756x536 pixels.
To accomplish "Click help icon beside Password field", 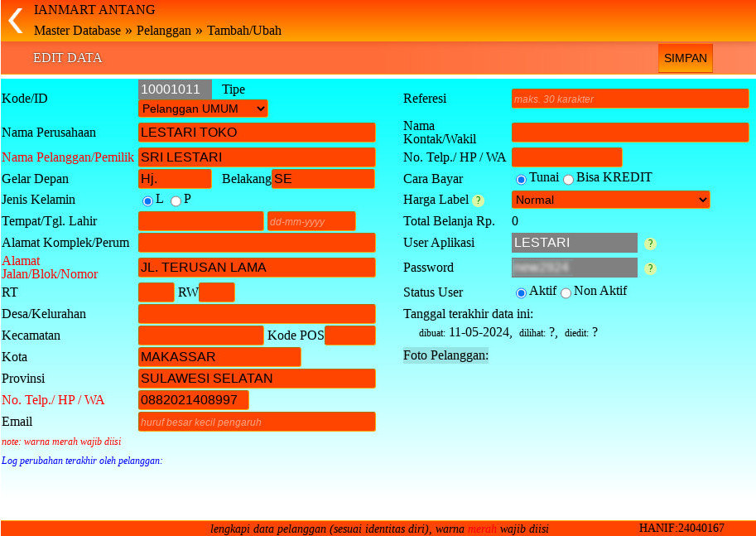I will coord(650,268).
